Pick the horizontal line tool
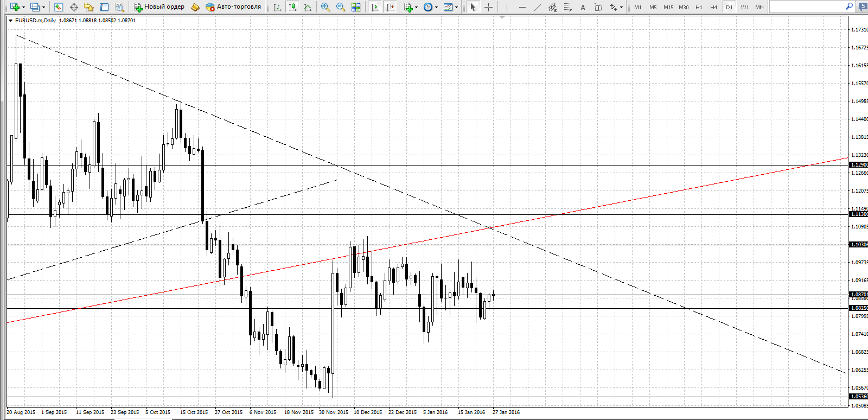 522,7
